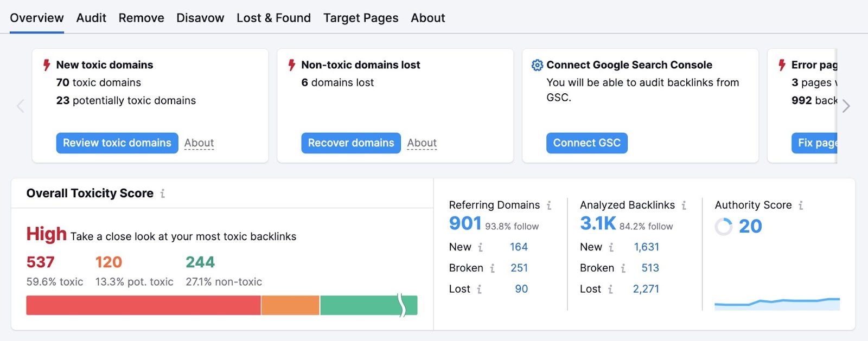Open About link beside Recover domains
The width and height of the screenshot is (868, 341).
click(x=422, y=143)
